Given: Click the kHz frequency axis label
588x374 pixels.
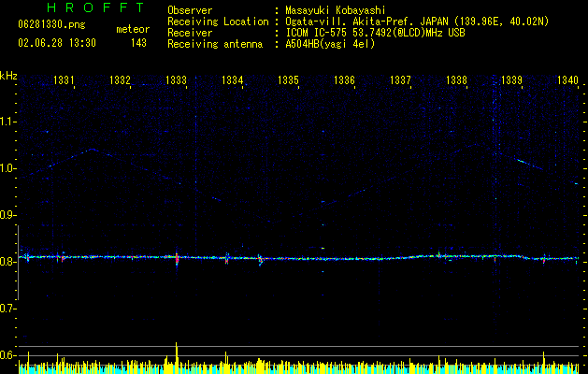Looking at the screenshot, I should [x=8, y=76].
